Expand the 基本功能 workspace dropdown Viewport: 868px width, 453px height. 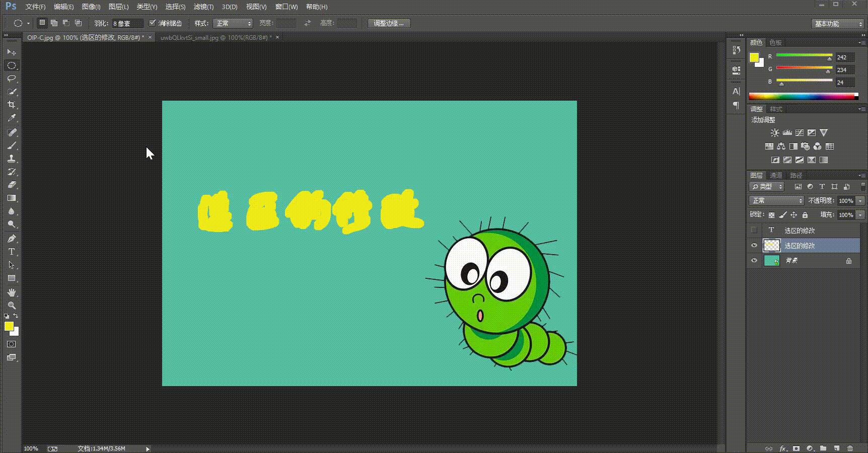(x=838, y=24)
